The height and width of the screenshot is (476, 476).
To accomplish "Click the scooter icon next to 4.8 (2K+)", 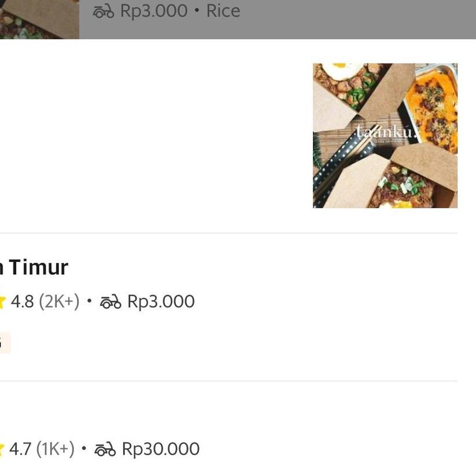I will 110,302.
